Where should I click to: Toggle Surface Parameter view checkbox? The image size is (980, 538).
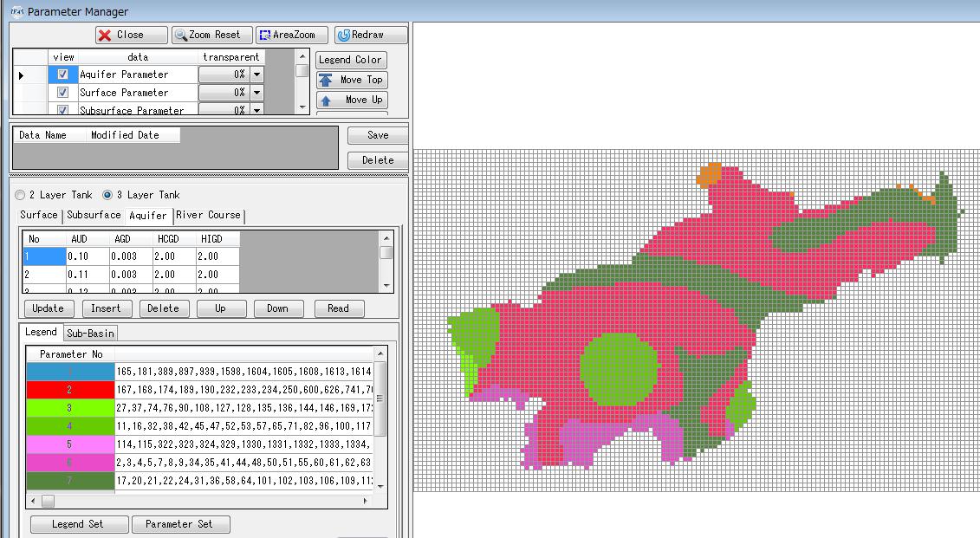coord(62,93)
